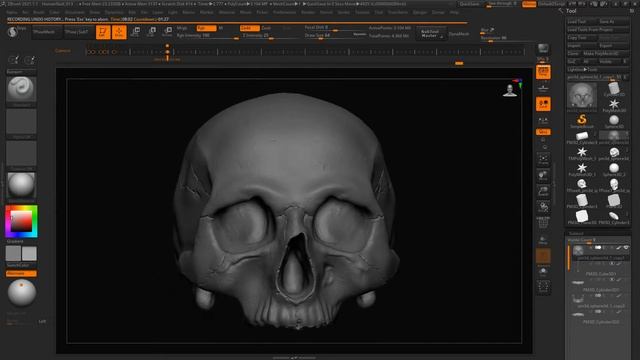Toggle Zadd sculpt mode
The width and height of the screenshot is (640, 360).
(249, 28)
